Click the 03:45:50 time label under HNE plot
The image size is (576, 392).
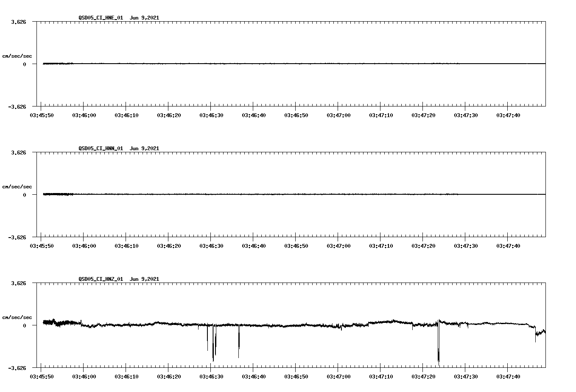click(42, 115)
